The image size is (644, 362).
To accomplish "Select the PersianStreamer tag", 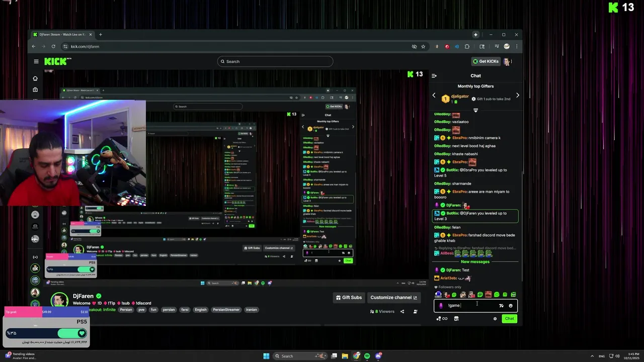I will 226,310.
